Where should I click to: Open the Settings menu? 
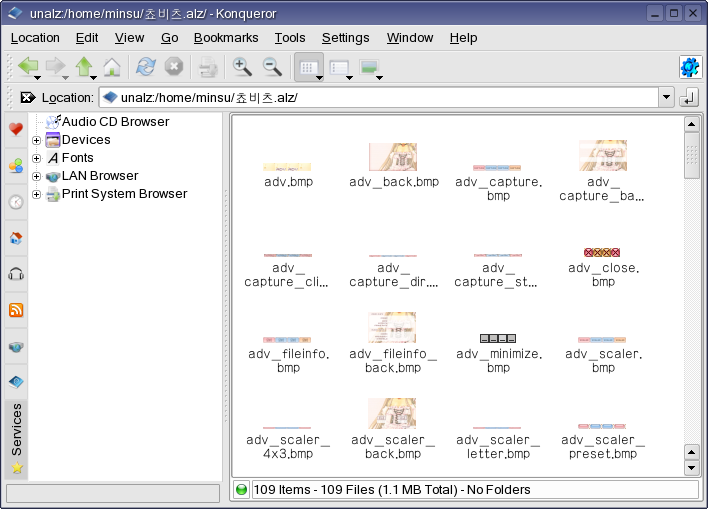[x=345, y=38]
